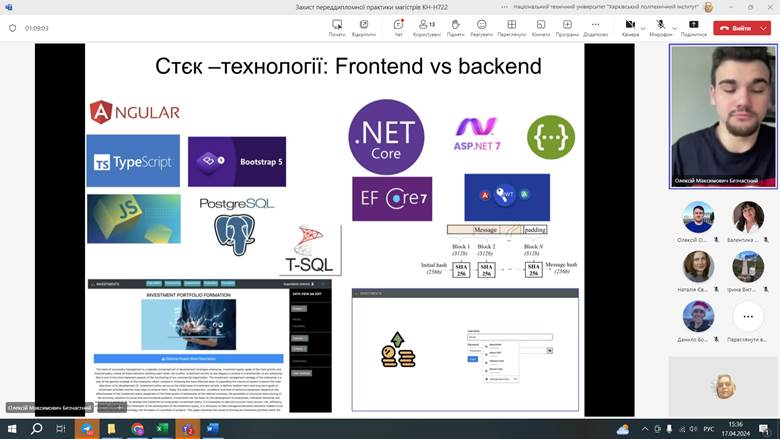Click the meeting security shield icon

[x=13, y=28]
